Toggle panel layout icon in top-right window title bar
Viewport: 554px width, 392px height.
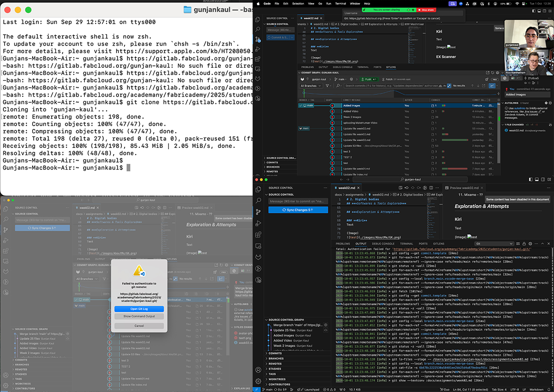(539, 11)
